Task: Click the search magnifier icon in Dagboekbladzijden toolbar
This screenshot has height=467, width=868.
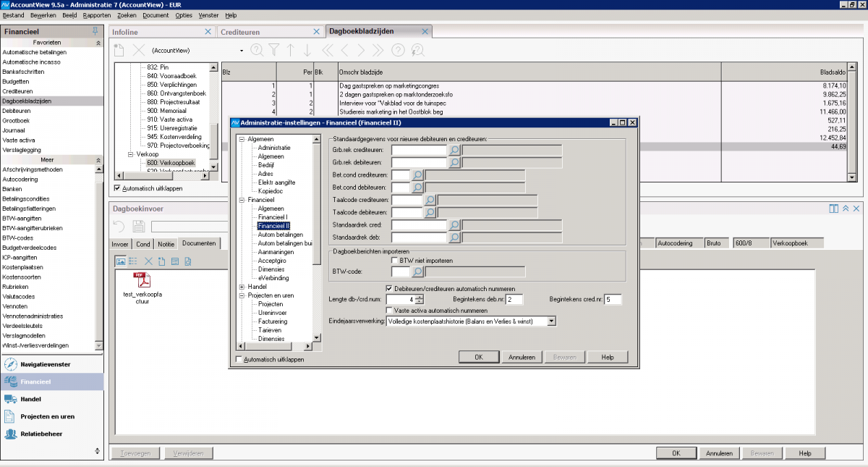Action: pos(256,50)
